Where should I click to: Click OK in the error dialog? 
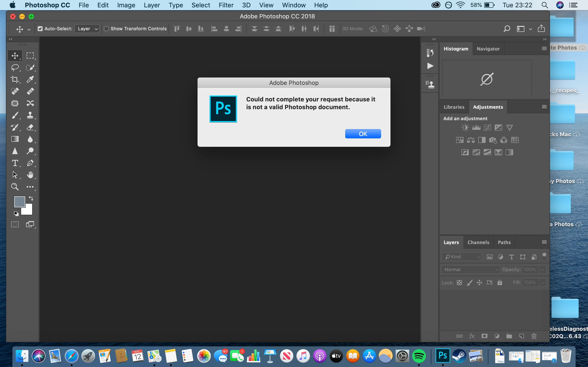363,134
